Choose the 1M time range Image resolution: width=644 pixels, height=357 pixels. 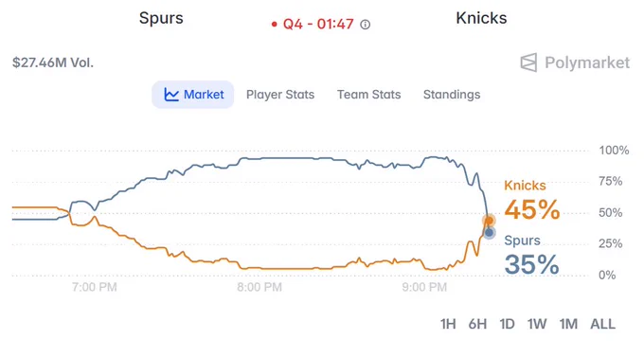point(568,324)
